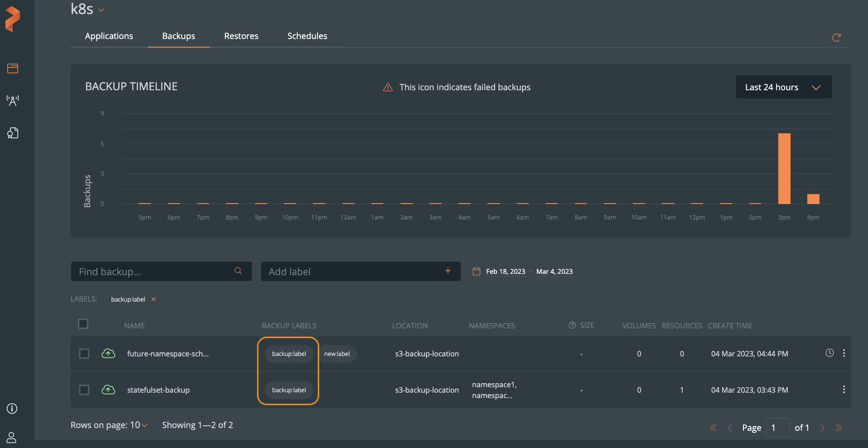This screenshot has width=868, height=448.
Task: Open the clusters icon in left sidebar
Action: [13, 68]
